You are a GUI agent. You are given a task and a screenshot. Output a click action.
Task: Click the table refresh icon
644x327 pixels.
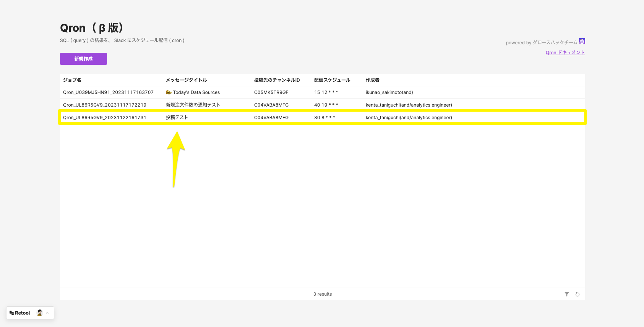click(577, 294)
